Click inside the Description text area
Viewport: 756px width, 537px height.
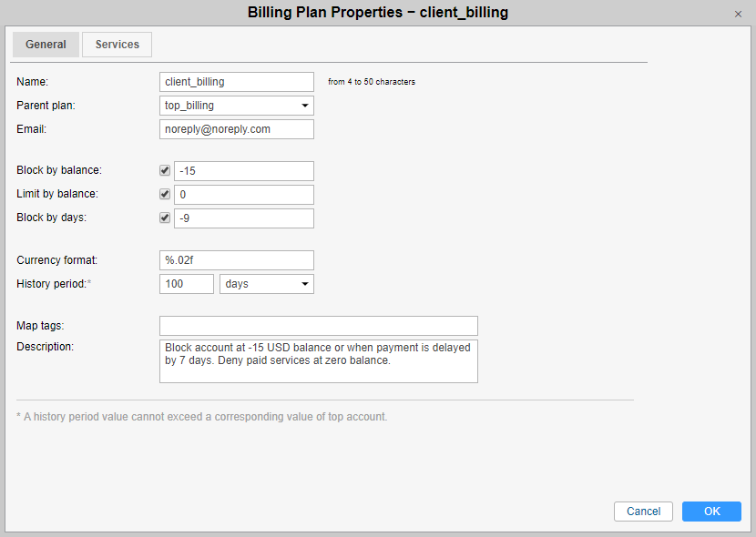(x=319, y=361)
